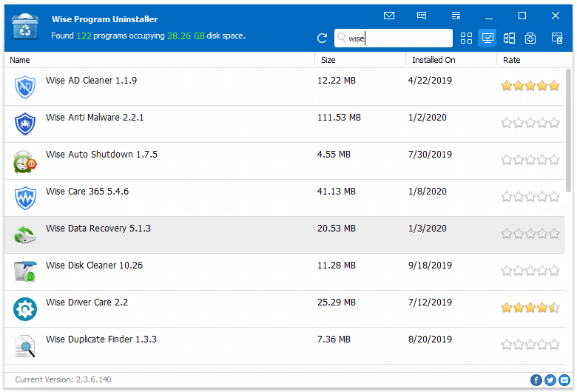Click the Wise AD Cleaner shield icon

[x=25, y=87]
